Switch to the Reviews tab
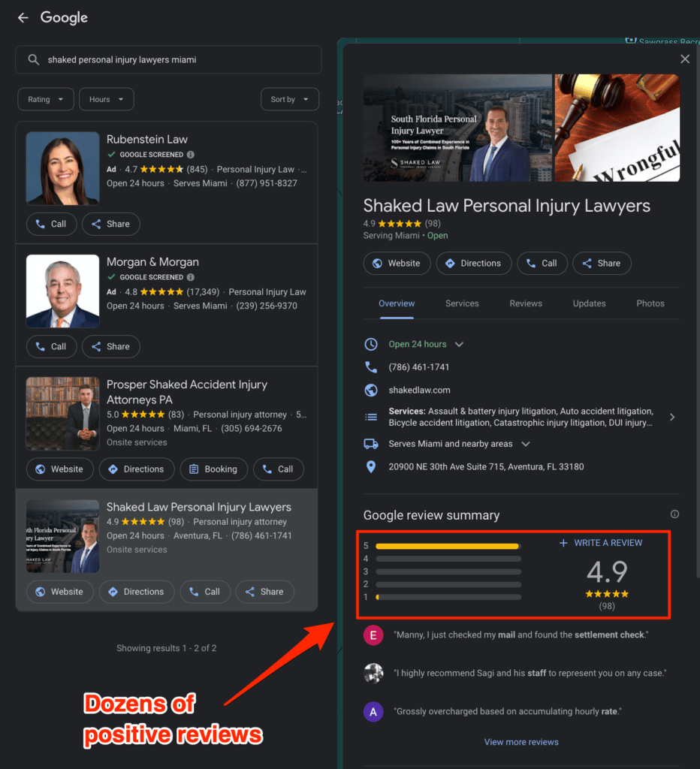The image size is (700, 769). point(525,303)
